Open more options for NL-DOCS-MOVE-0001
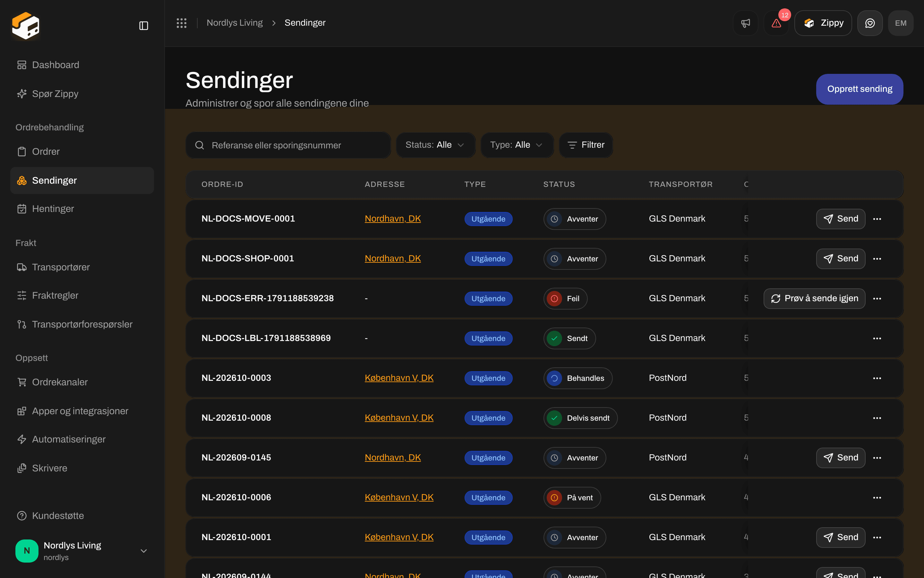 point(877,219)
